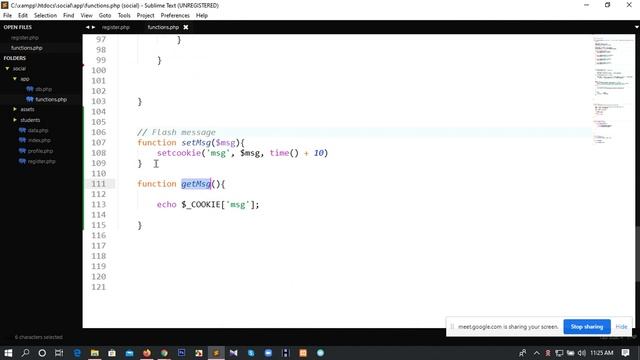Expand the assets folder
Screen dimensions: 640x360
[x=15, y=109]
